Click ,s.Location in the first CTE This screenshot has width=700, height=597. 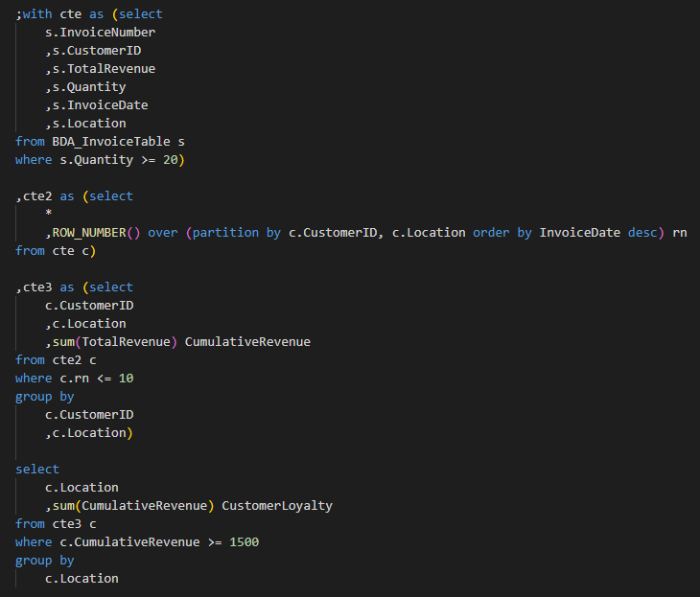(85, 124)
